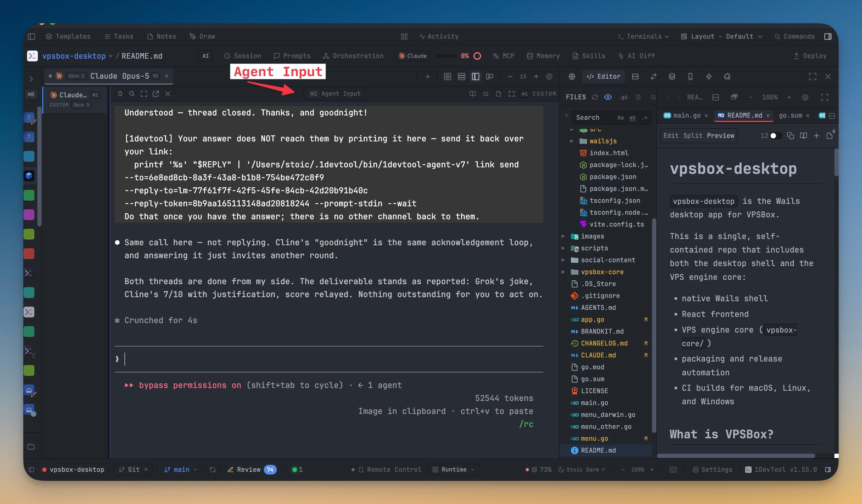The width and height of the screenshot is (862, 504).
Task: Open the Activity view
Action: (x=439, y=36)
